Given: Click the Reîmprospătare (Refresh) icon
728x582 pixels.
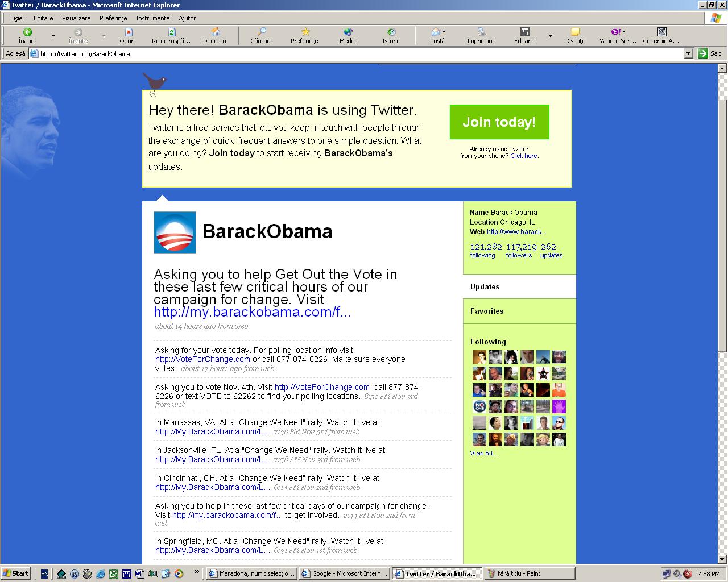Looking at the screenshot, I should pos(171,32).
